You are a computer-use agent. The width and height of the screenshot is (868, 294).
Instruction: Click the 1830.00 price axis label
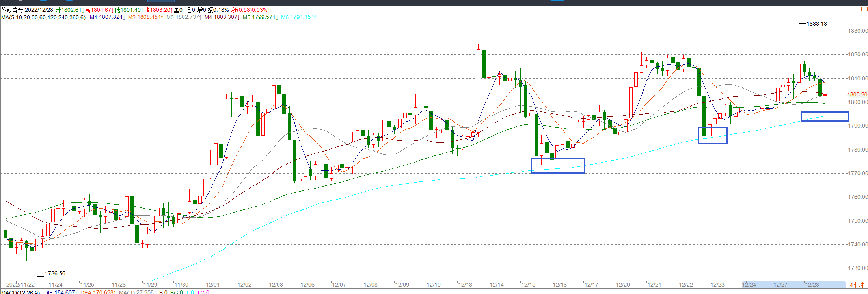pos(858,31)
